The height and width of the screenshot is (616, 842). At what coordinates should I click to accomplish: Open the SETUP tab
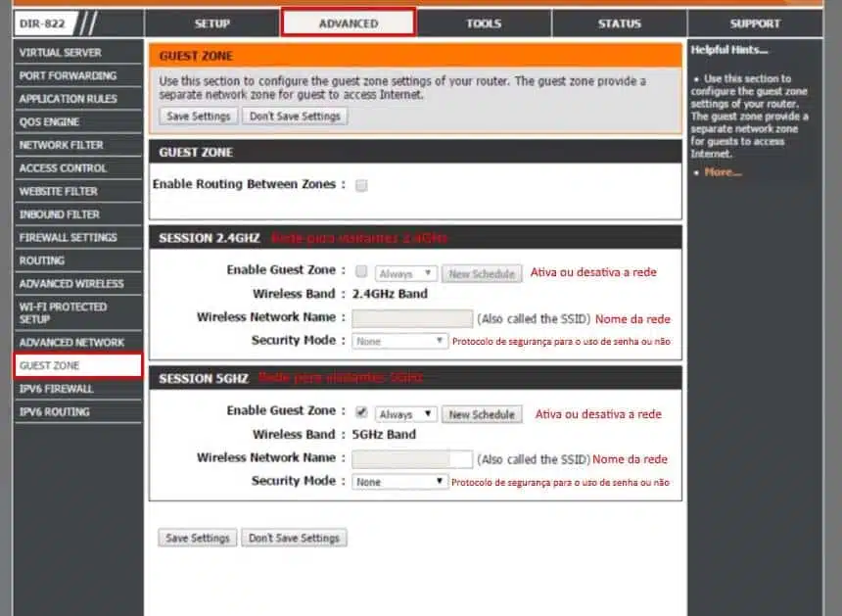click(211, 24)
